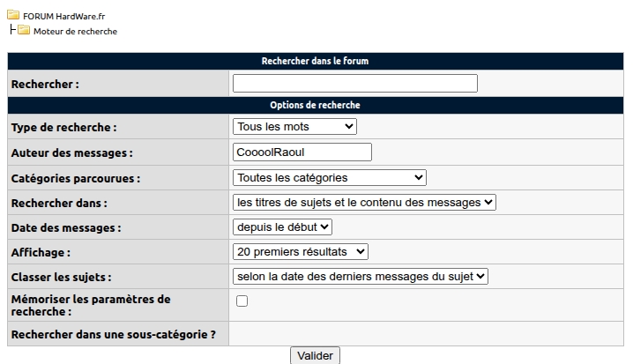Click the FORUM HardWare.fr folder icon

click(x=14, y=14)
